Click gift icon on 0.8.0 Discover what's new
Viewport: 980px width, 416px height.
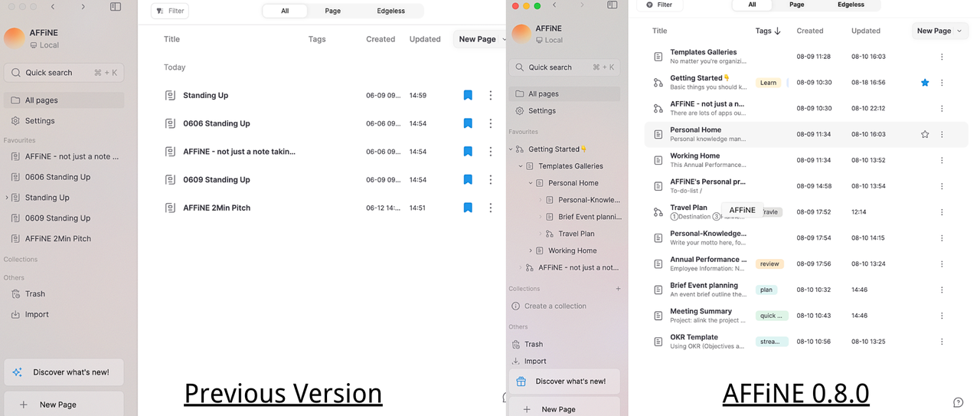[x=521, y=381]
